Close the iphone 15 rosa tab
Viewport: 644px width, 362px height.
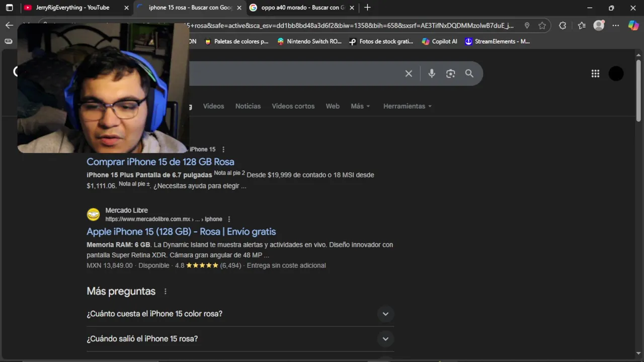pyautogui.click(x=239, y=8)
